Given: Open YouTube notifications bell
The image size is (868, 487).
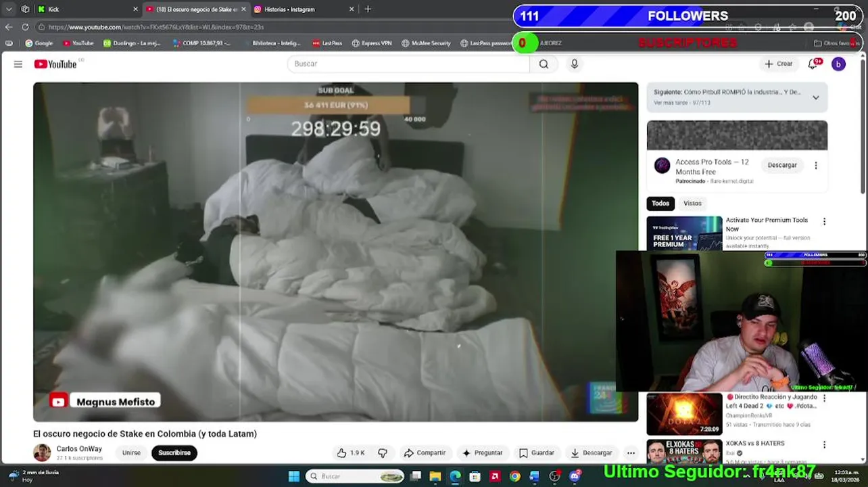Looking at the screenshot, I should click(813, 64).
